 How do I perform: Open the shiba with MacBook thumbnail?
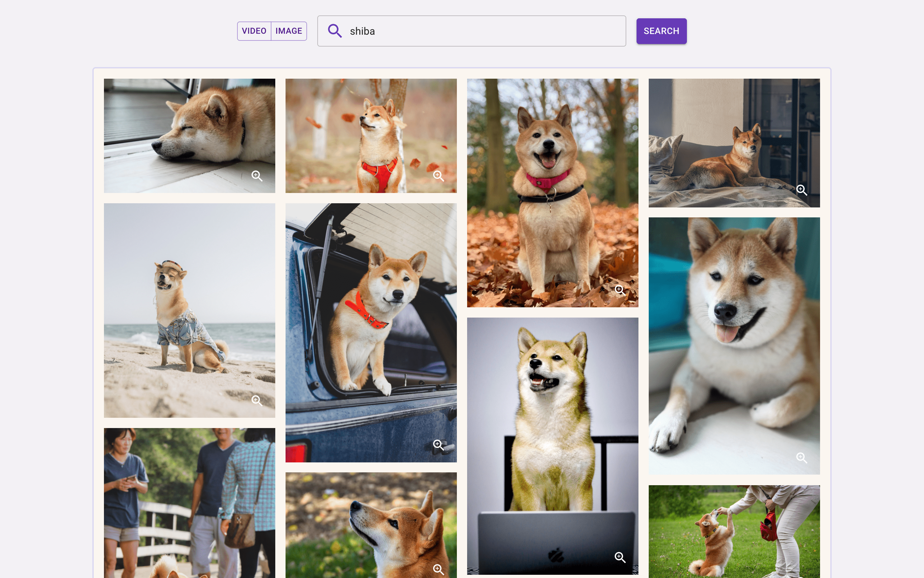point(552,446)
